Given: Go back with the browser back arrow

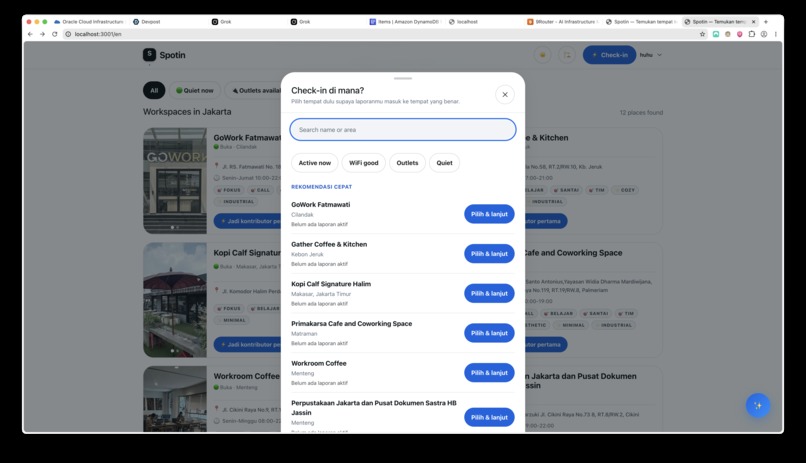Looking at the screenshot, I should pyautogui.click(x=30, y=34).
